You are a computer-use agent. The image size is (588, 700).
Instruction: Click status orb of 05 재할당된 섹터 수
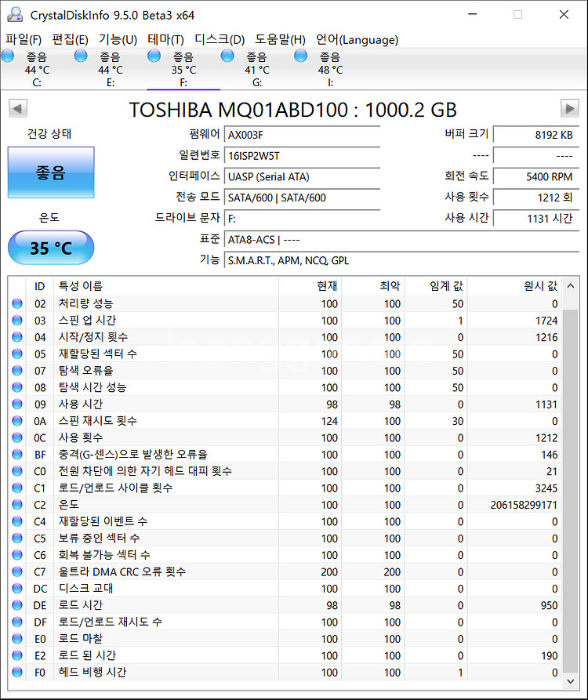coord(17,354)
